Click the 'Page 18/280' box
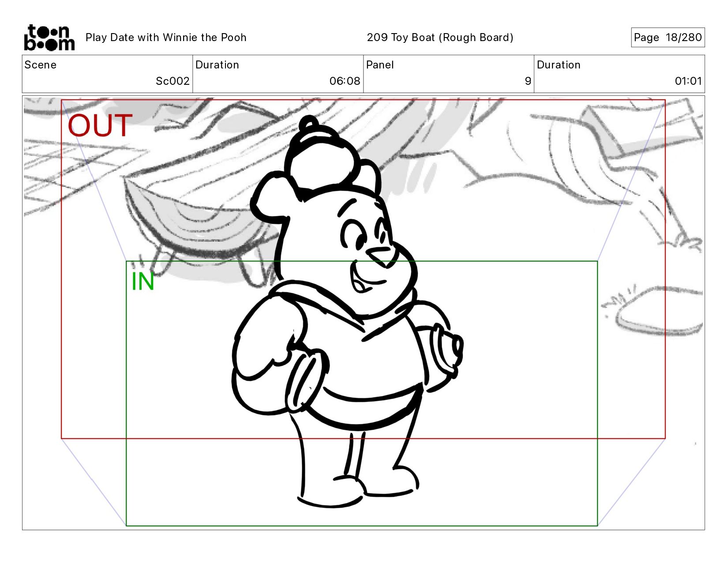728x563 pixels. point(668,38)
